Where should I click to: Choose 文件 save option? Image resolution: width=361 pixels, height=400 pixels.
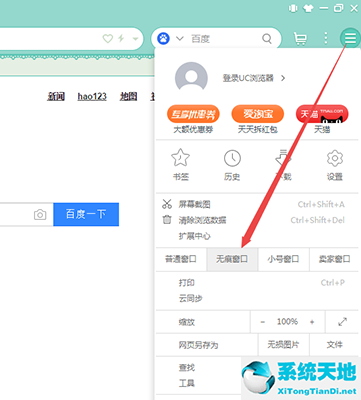[334, 345]
